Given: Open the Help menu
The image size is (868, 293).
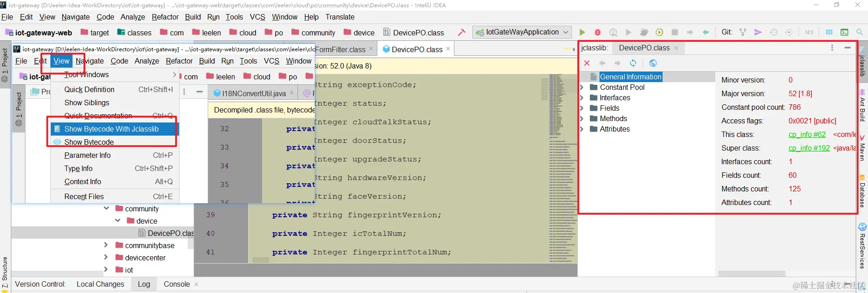Looking at the screenshot, I should tap(311, 17).
